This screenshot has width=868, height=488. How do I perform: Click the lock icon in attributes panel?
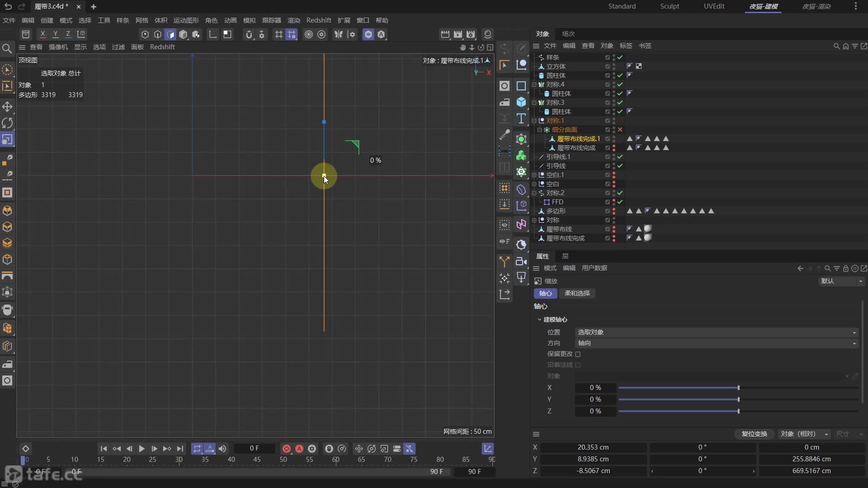pyautogui.click(x=845, y=268)
